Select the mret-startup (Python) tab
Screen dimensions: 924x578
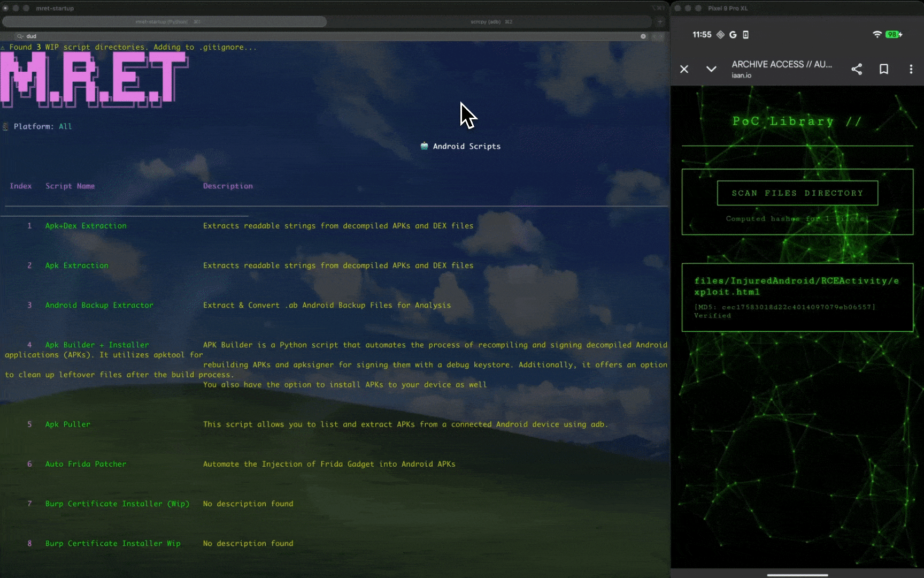[165, 22]
